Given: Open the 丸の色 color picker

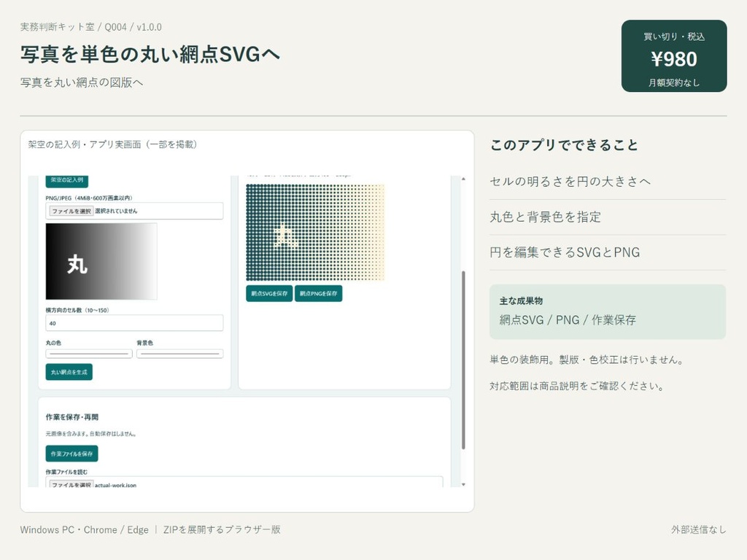Looking at the screenshot, I should click(x=89, y=354).
